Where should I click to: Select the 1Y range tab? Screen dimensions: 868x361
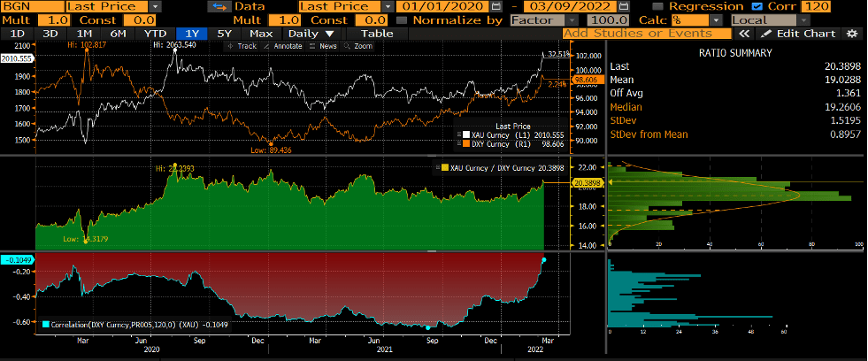pos(191,34)
